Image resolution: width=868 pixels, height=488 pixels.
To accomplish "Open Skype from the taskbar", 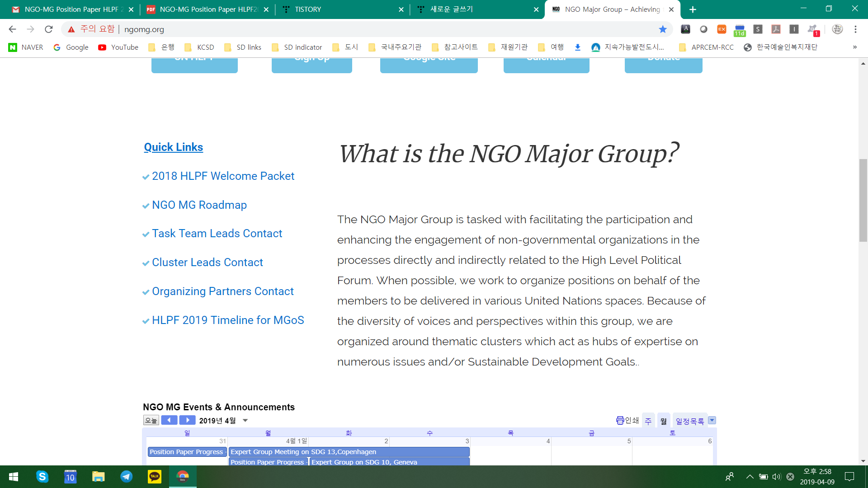I will point(42,477).
